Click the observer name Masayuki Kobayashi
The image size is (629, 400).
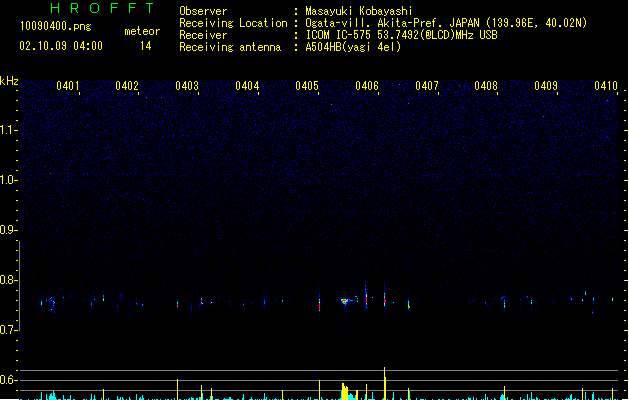359,11
